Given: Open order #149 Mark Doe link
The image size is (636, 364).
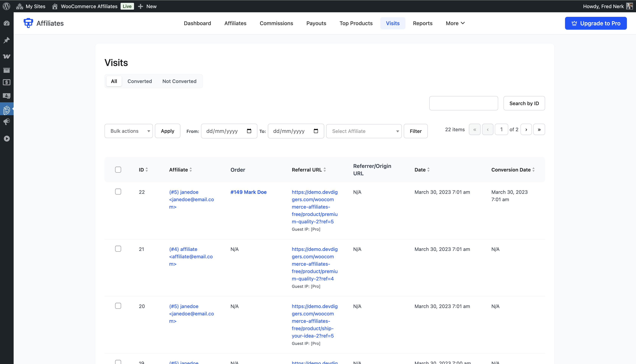Looking at the screenshot, I should pos(248,192).
